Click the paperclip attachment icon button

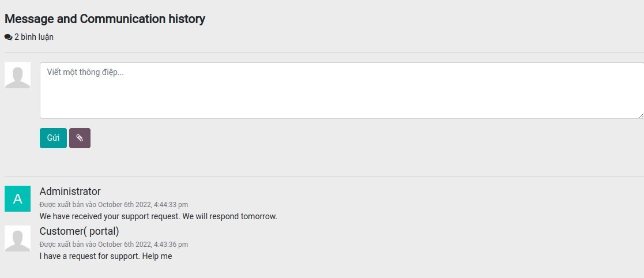point(80,138)
